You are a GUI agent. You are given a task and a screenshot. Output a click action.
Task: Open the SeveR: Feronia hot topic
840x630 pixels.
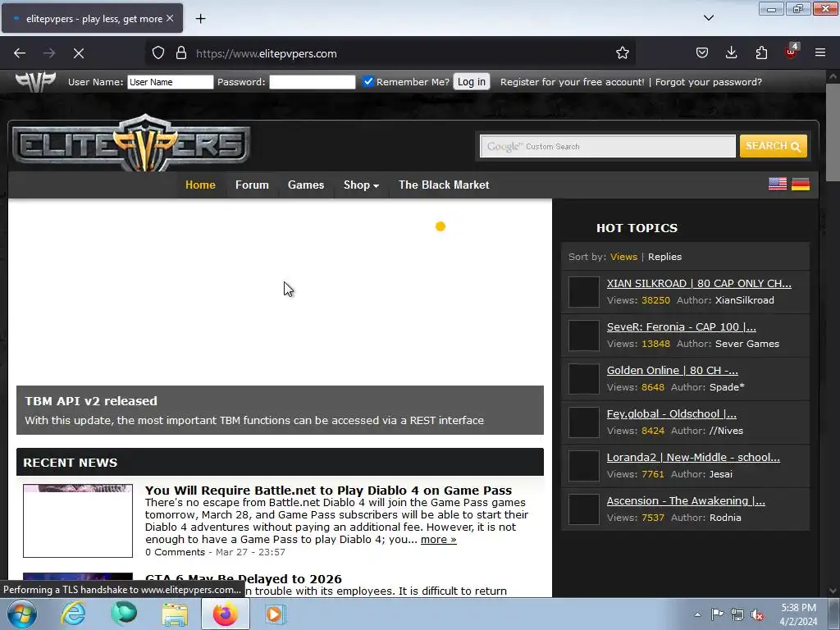682,326
